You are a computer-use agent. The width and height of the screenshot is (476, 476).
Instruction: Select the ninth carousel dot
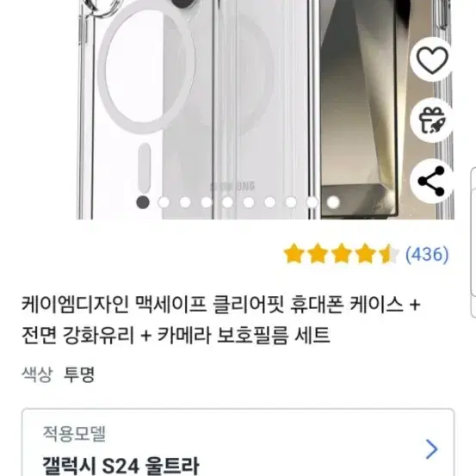(312, 202)
